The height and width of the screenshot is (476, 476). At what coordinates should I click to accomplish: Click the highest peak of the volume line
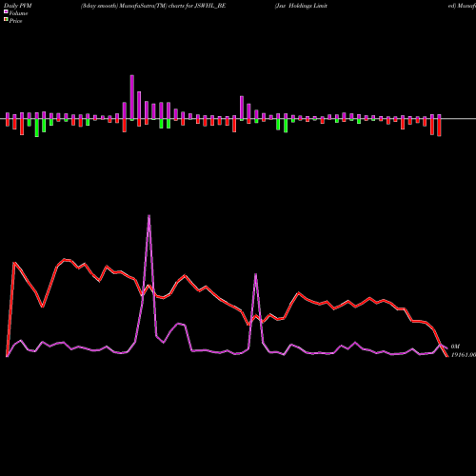pyautogui.click(x=149, y=216)
